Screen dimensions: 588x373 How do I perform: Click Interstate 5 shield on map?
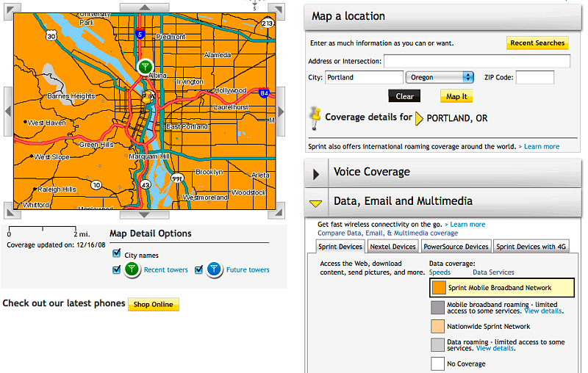140,35
